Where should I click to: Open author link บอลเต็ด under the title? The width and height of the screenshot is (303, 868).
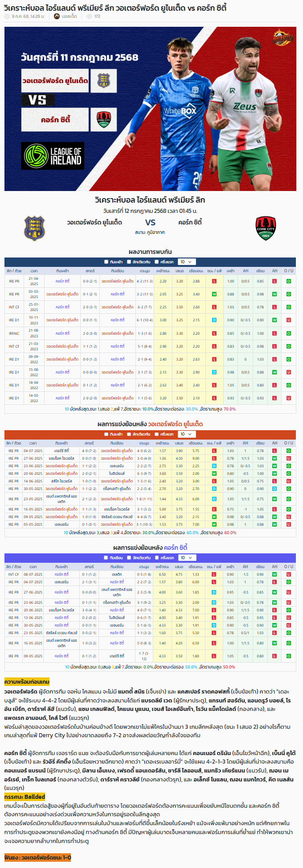click(69, 17)
